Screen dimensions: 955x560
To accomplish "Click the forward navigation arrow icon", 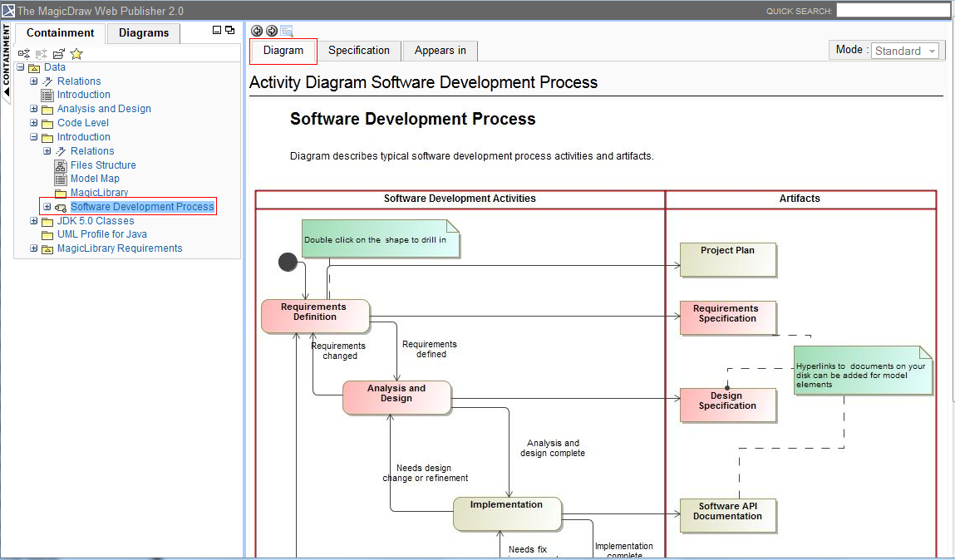I will (272, 31).
